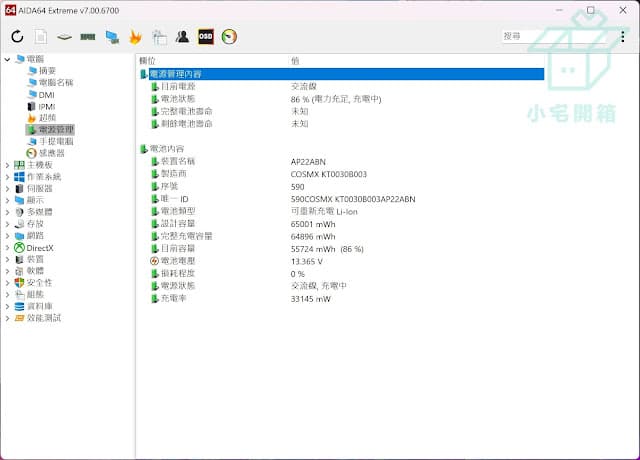Open the Report toolbar icon

(x=40, y=37)
